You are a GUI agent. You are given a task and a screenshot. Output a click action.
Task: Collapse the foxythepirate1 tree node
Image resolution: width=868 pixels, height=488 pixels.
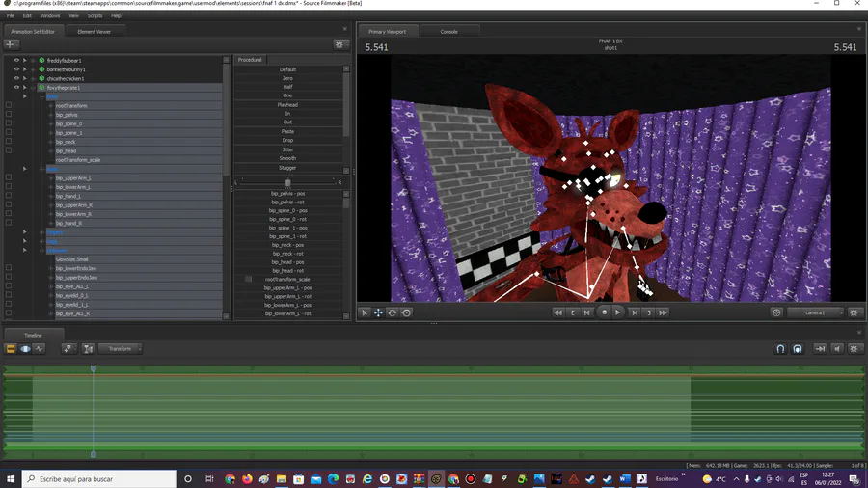33,88
